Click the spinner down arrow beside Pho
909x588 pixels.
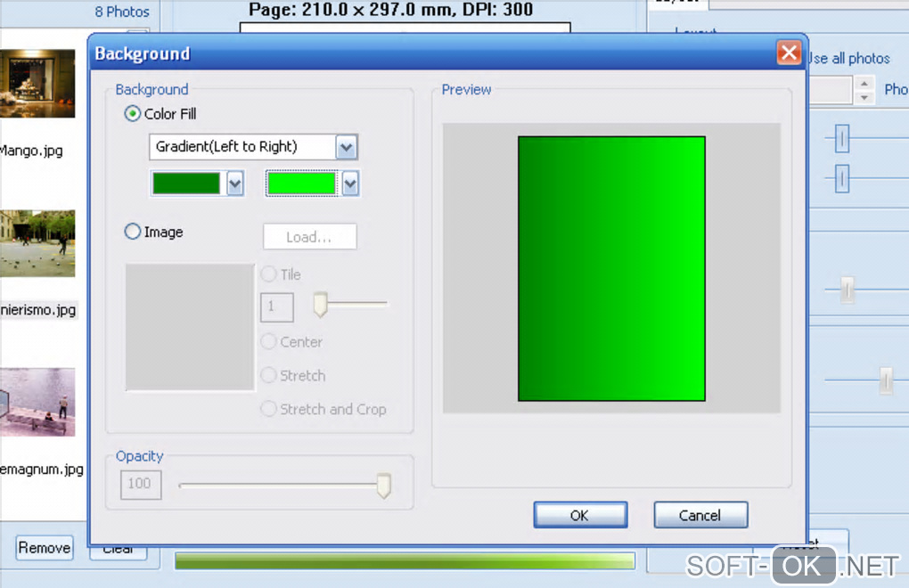point(864,97)
